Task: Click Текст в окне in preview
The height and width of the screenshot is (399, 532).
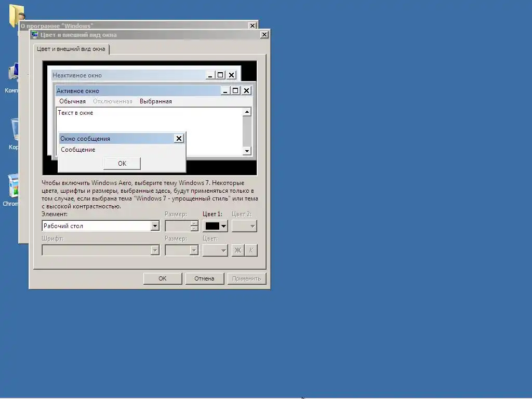Action: pyautogui.click(x=75, y=113)
